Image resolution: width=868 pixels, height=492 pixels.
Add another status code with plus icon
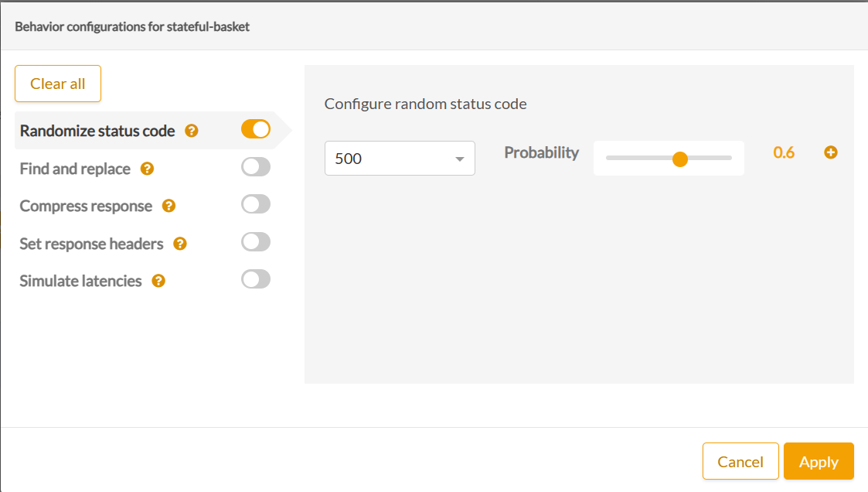coord(831,152)
